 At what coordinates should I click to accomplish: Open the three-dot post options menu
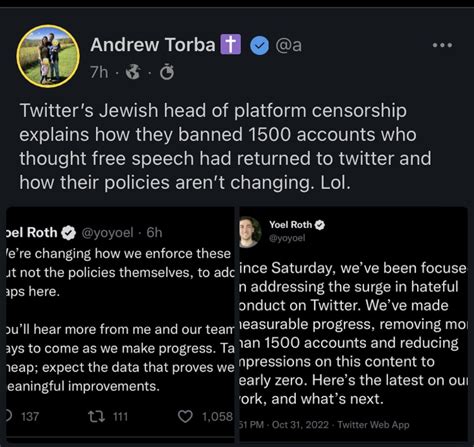[442, 45]
